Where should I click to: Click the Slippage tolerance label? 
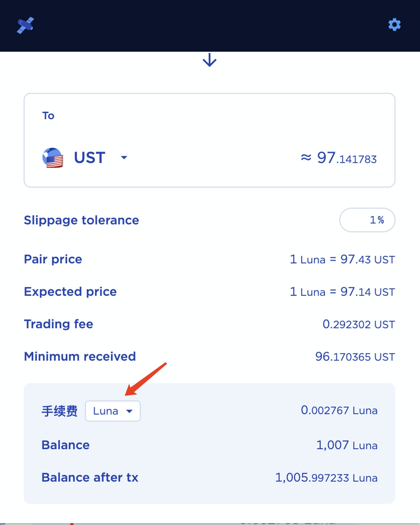pyautogui.click(x=81, y=220)
